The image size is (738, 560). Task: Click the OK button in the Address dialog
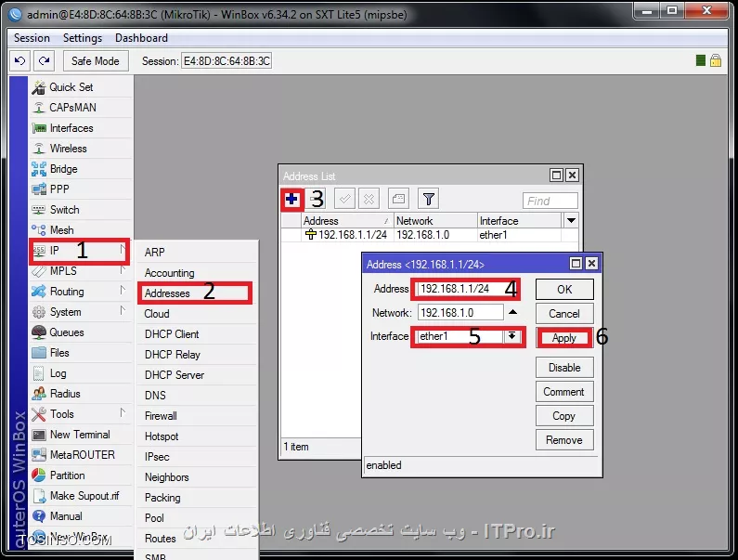[x=564, y=289]
